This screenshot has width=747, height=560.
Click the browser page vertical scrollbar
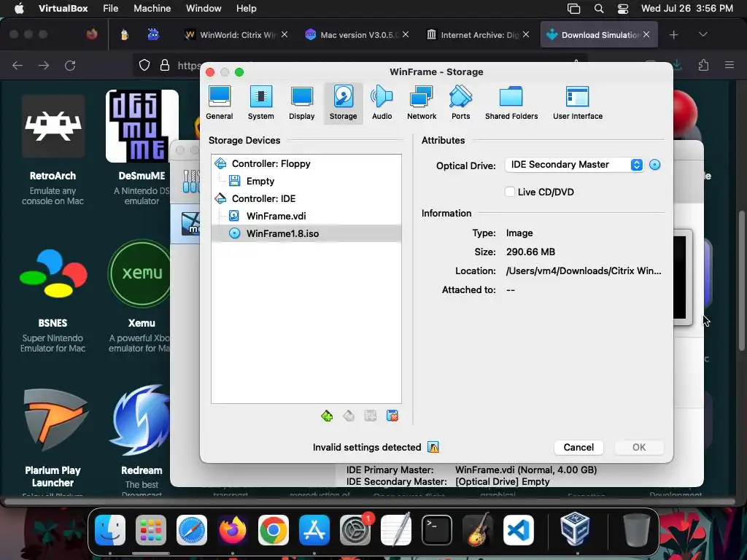point(742,281)
